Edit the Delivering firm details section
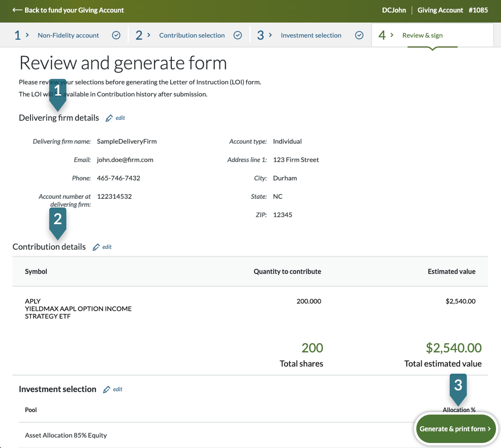The image size is (501, 448). (x=120, y=118)
